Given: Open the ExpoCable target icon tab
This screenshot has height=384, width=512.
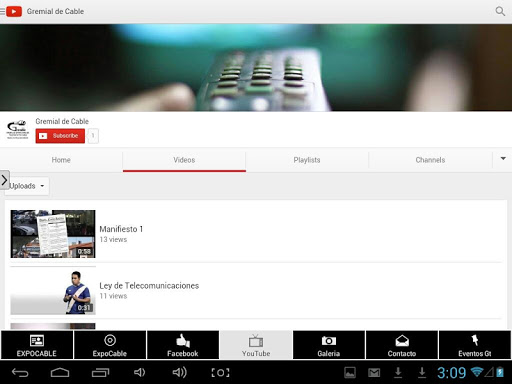Looking at the screenshot, I should 110,345.
